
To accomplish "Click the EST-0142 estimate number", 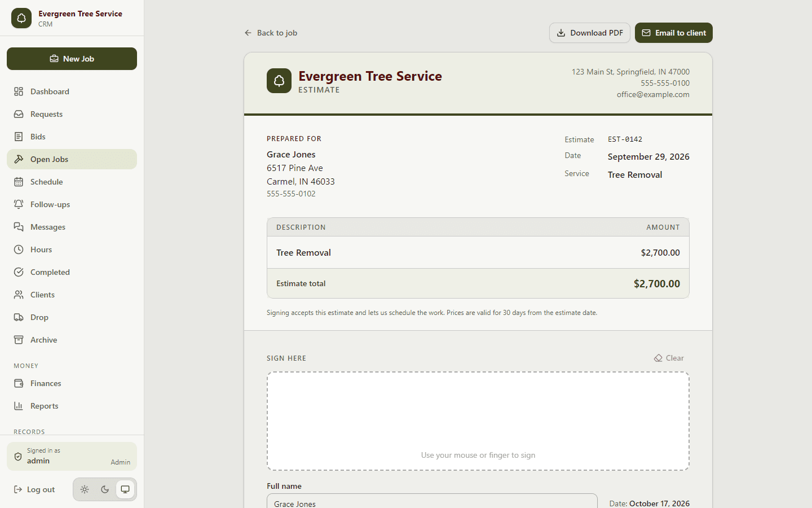I will coord(625,139).
